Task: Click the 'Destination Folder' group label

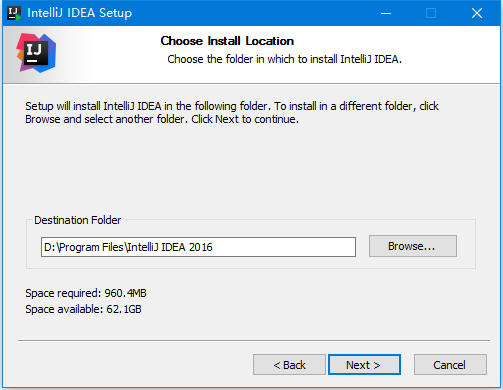Action: (78, 220)
